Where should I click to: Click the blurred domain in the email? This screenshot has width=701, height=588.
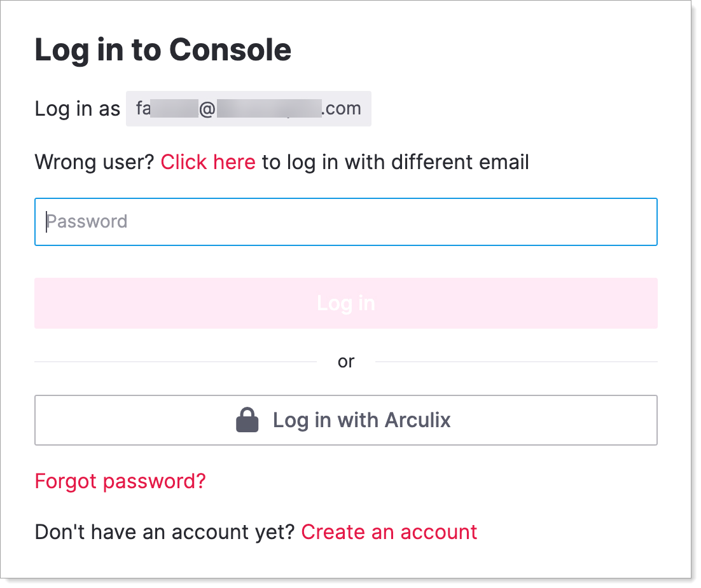[x=267, y=109]
